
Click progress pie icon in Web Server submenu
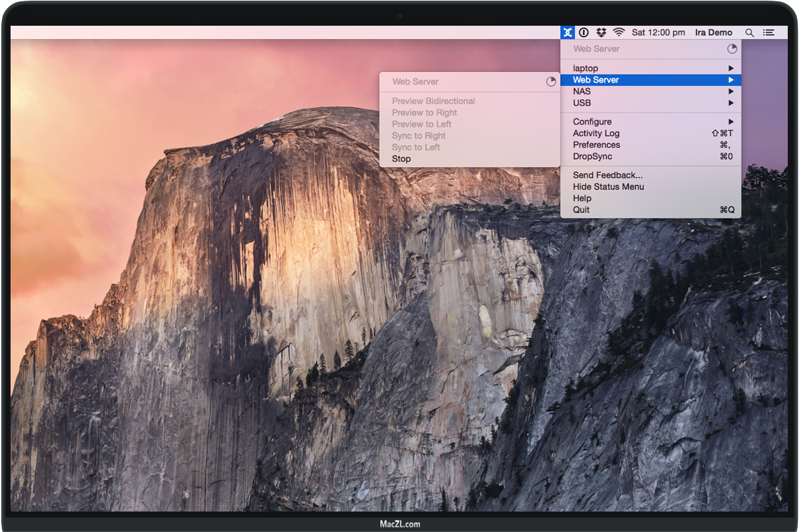point(551,82)
